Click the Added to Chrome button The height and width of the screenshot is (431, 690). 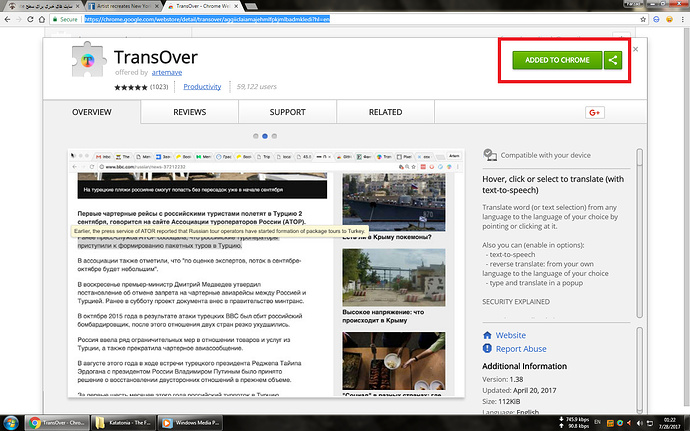tap(557, 60)
